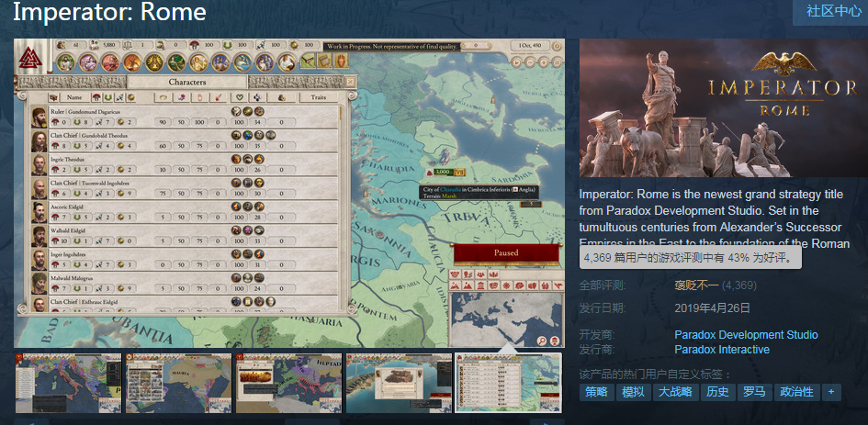The width and height of the screenshot is (868, 425).
Task: Select the 大战略 tag
Action: pos(675,392)
